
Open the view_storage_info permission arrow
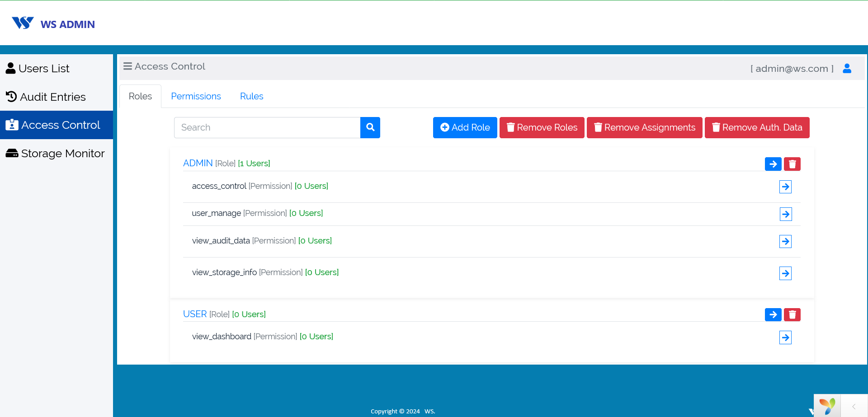[785, 273]
